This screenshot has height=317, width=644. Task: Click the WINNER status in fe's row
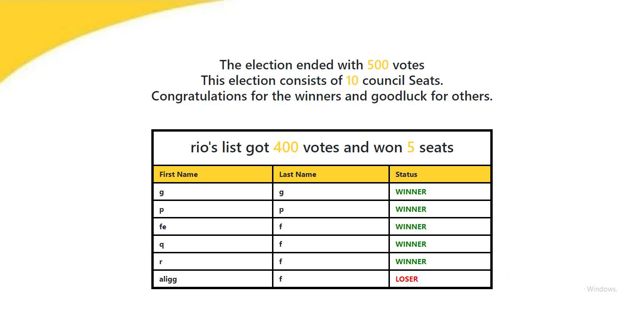click(x=411, y=226)
